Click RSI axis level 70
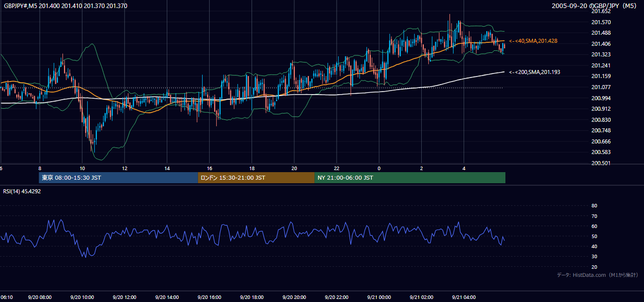 point(594,216)
